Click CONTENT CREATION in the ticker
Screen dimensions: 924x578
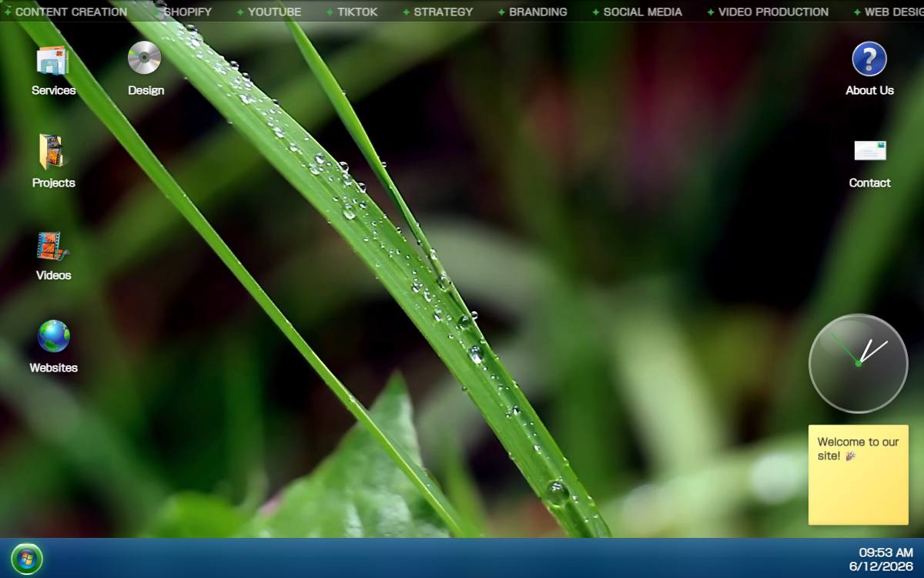coord(71,12)
